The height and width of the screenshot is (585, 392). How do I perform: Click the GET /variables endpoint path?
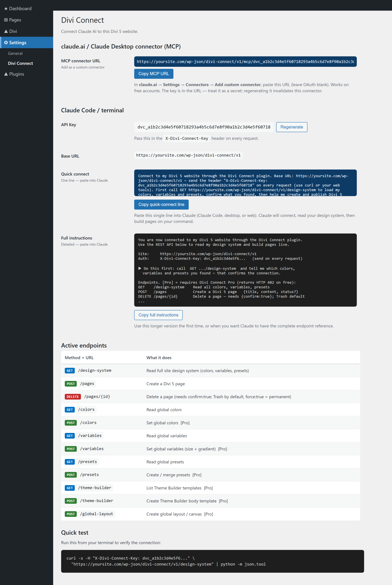click(x=90, y=435)
